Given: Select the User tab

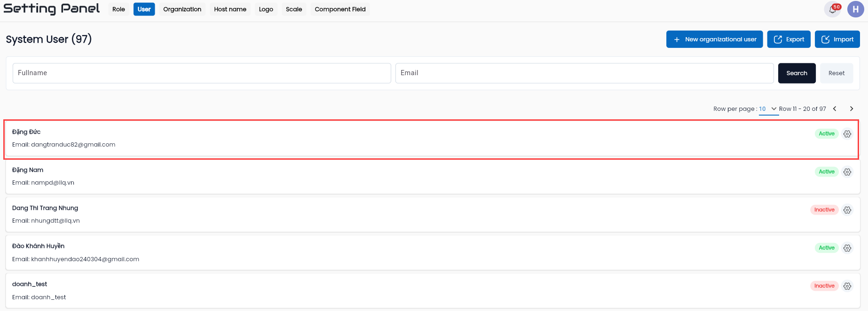Looking at the screenshot, I should [x=144, y=9].
